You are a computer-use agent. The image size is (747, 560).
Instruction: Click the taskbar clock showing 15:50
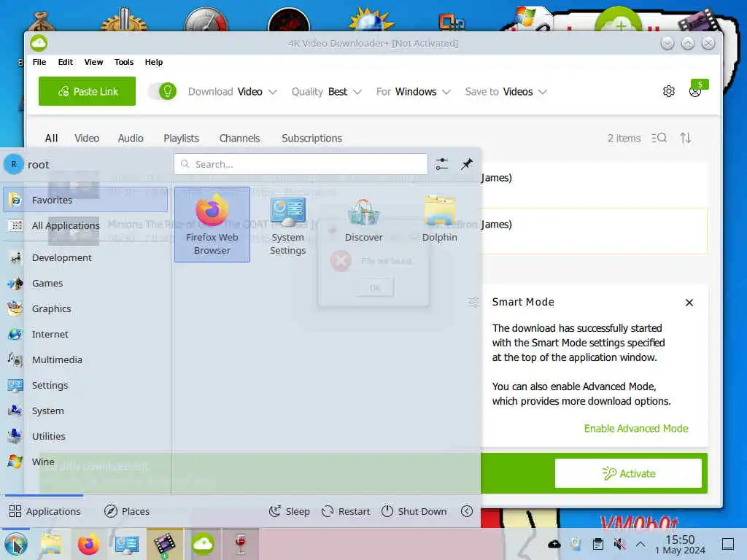[680, 544]
